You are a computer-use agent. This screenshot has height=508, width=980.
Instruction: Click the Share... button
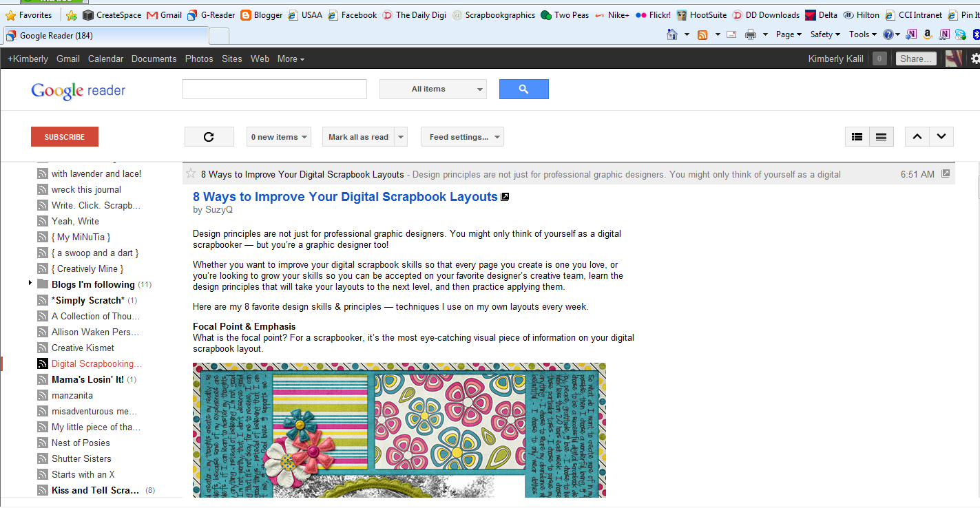tap(917, 59)
